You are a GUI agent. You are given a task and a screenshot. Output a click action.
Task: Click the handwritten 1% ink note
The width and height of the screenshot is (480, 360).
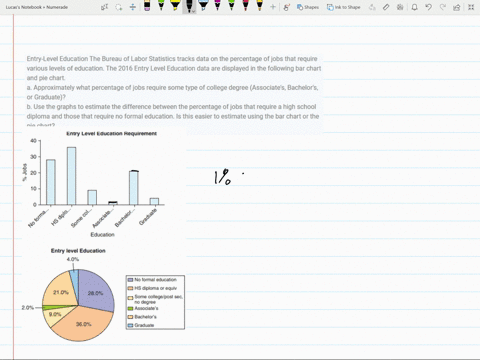(x=223, y=177)
